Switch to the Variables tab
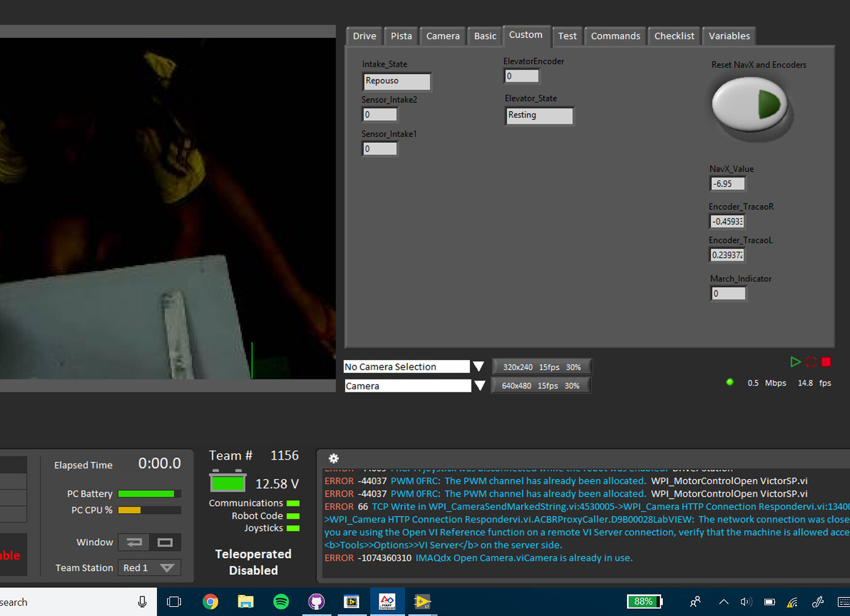The width and height of the screenshot is (850, 616). coord(729,36)
